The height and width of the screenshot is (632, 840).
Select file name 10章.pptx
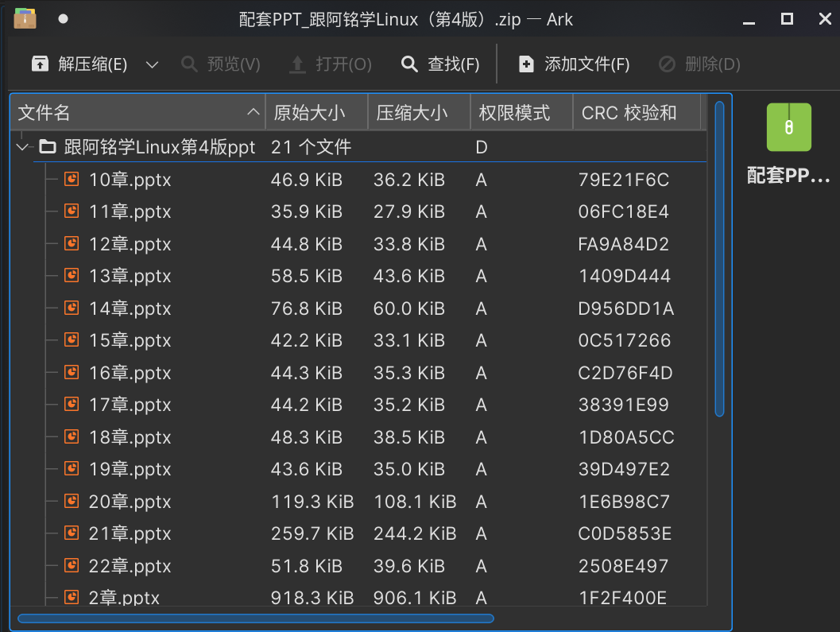[130, 180]
